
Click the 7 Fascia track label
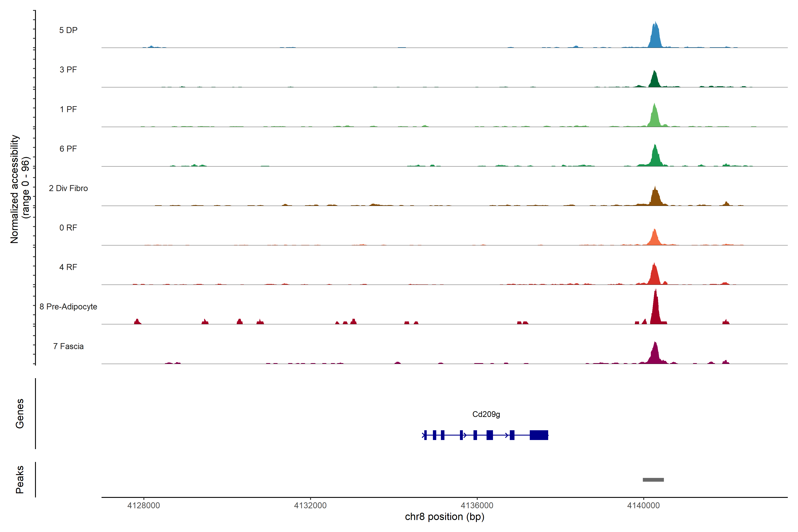tap(68, 346)
